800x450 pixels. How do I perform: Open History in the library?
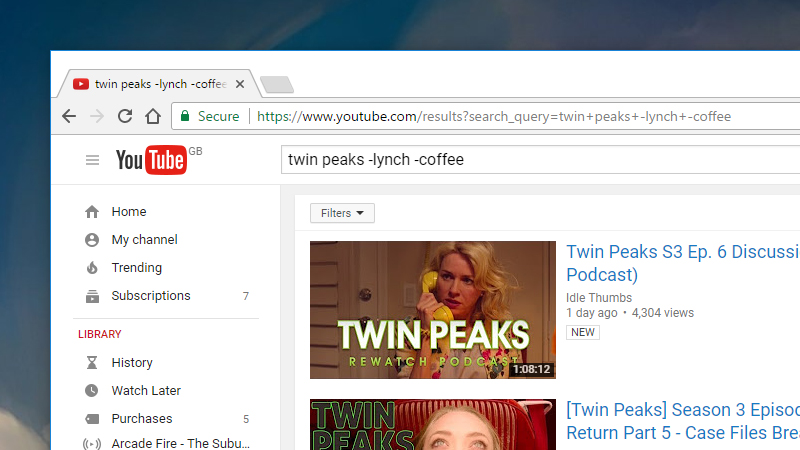(x=132, y=363)
